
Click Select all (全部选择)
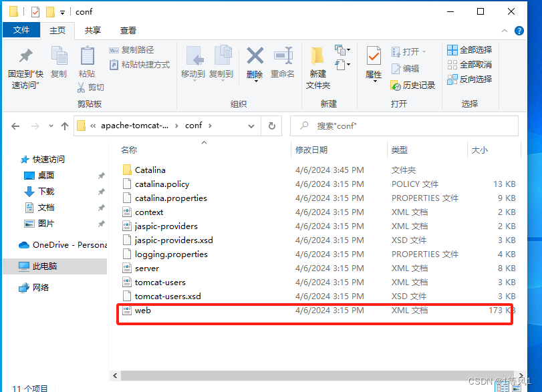click(469, 50)
